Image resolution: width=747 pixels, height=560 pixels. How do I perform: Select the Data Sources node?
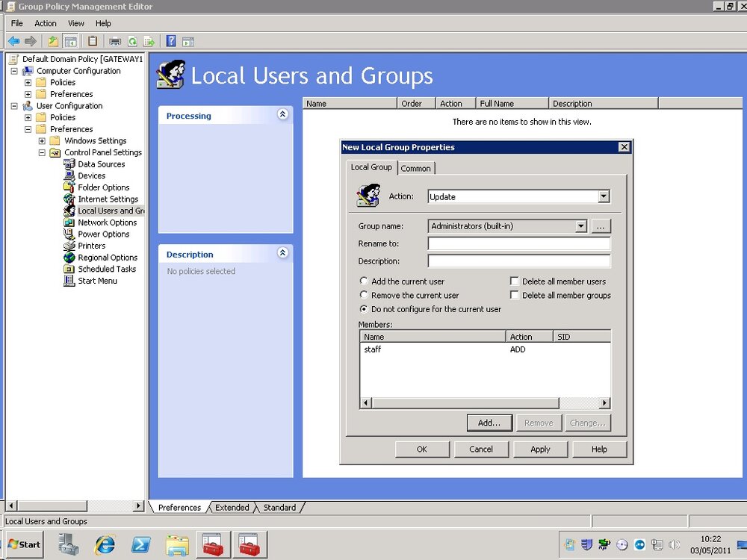pyautogui.click(x=101, y=164)
